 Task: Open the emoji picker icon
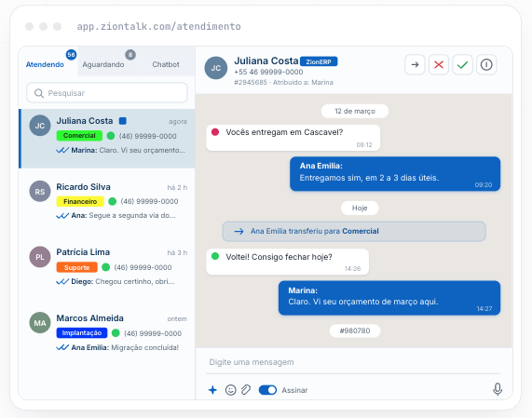coord(230,390)
